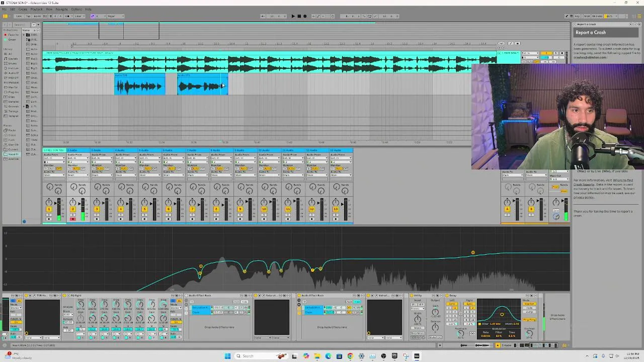Screen dimensions: 644x362
Task: Click the transport Stop button
Action: pyautogui.click(x=299, y=16)
